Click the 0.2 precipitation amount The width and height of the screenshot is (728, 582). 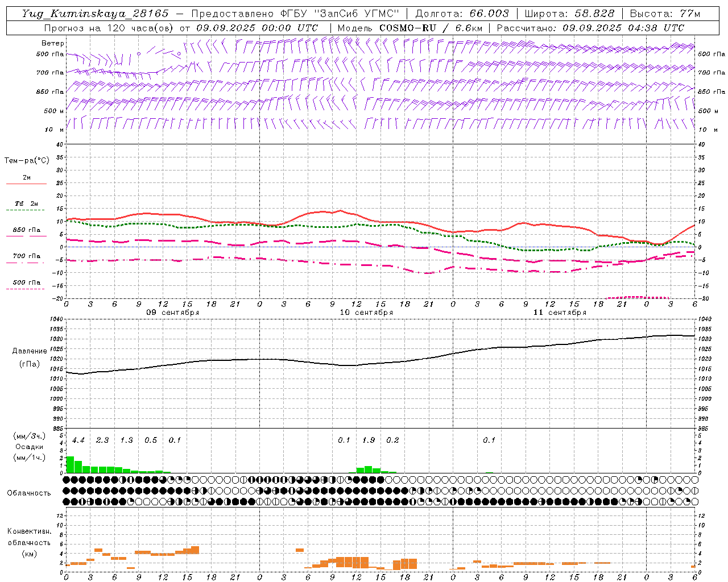pos(392,440)
